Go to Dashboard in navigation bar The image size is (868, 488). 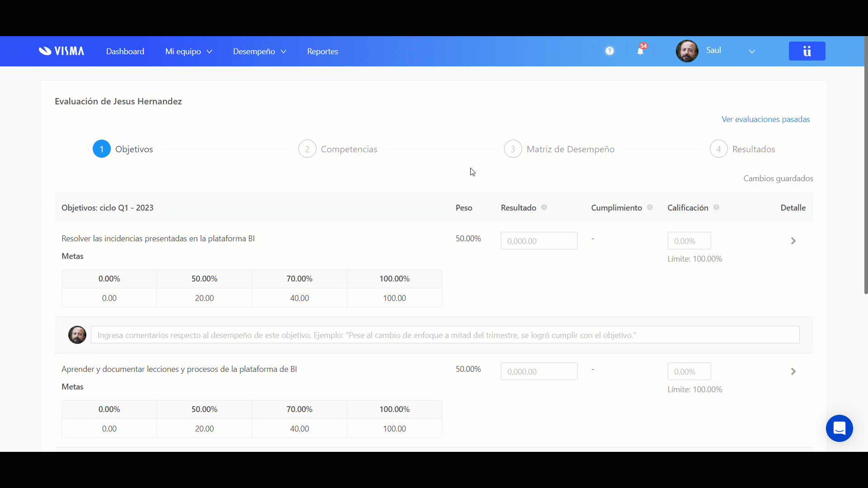coord(125,52)
